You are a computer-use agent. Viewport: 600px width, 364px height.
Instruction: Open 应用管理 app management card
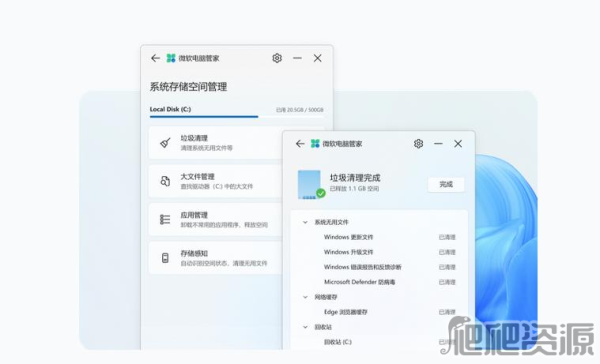[x=215, y=219]
